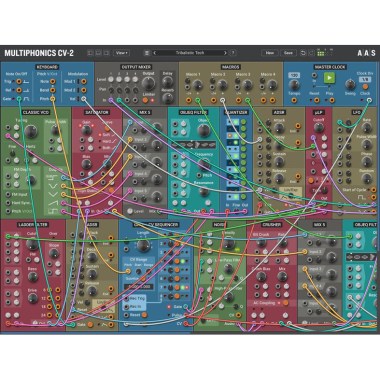Open the Tribalistic Tech preset name selector

coord(190,53)
